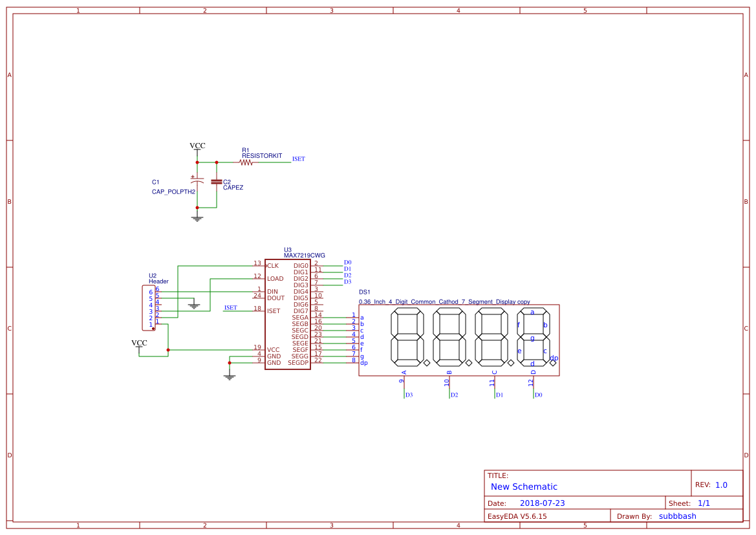This screenshot has width=756, height=535.
Task: Select the second digit of the DS1 display
Action: pyautogui.click(x=449, y=337)
